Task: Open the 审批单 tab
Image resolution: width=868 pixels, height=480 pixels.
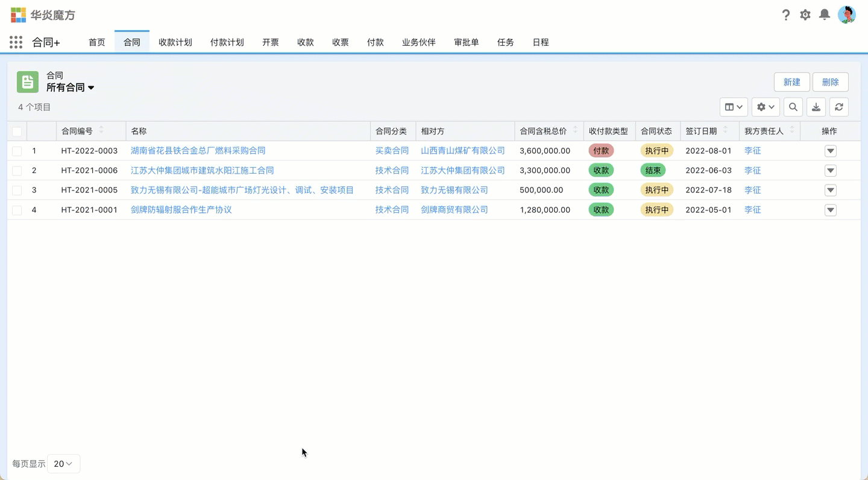Action: (466, 42)
